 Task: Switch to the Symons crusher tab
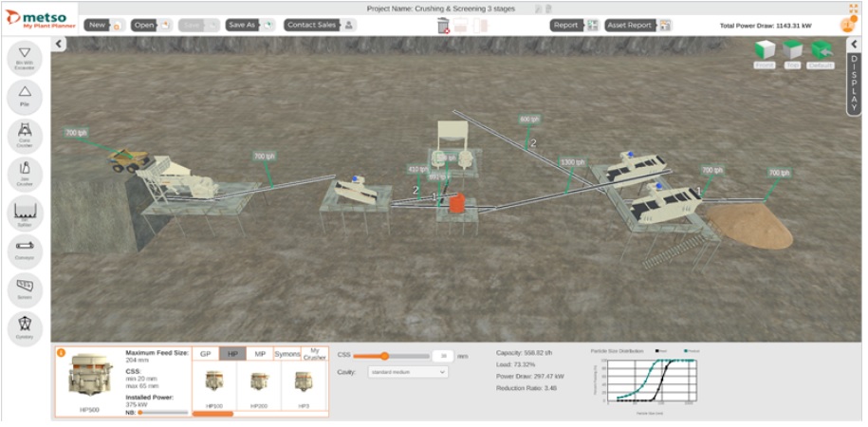tap(287, 354)
